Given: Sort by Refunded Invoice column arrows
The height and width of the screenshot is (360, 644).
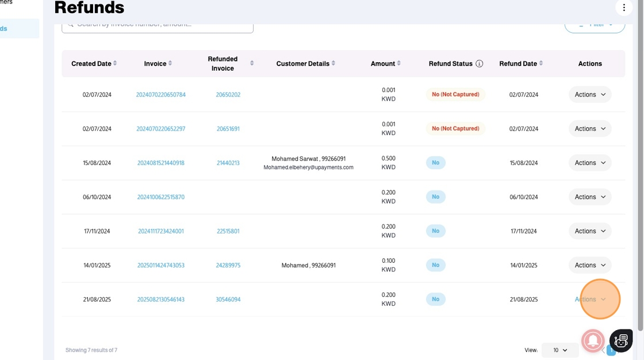Looking at the screenshot, I should click(x=252, y=63).
